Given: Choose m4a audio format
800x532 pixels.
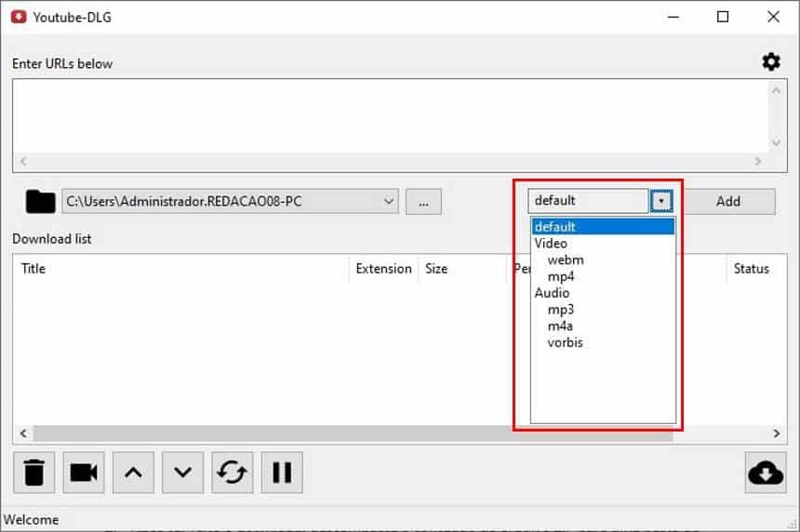Looking at the screenshot, I should 560,326.
